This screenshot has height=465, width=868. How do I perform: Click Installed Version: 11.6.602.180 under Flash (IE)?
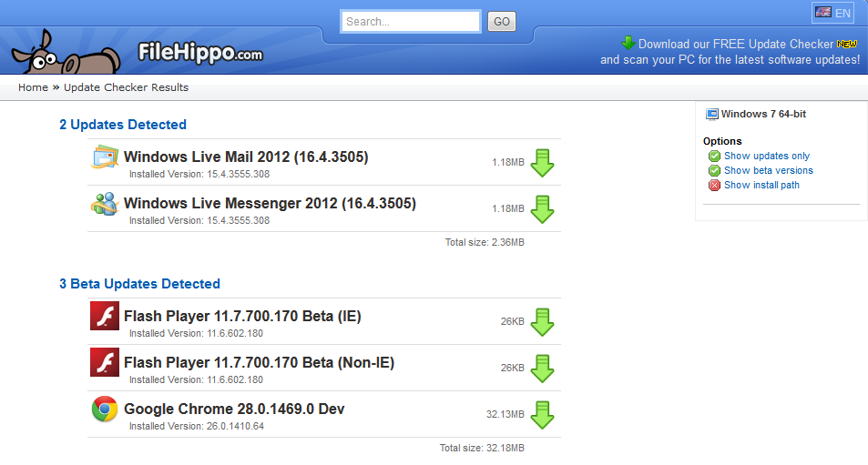pos(196,333)
